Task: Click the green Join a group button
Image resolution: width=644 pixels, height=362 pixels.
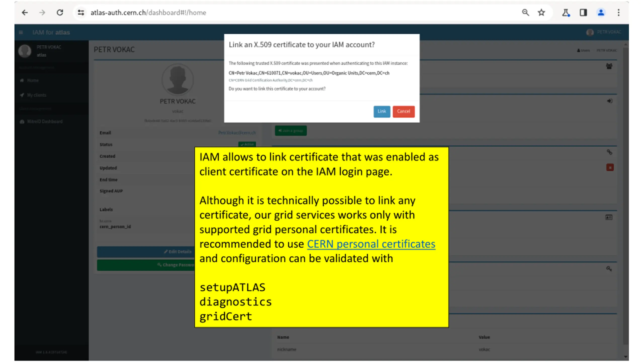Action: pyautogui.click(x=291, y=131)
